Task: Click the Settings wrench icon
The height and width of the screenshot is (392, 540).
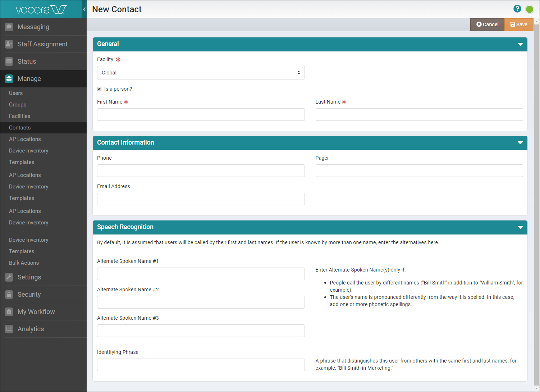Action: 9,277
